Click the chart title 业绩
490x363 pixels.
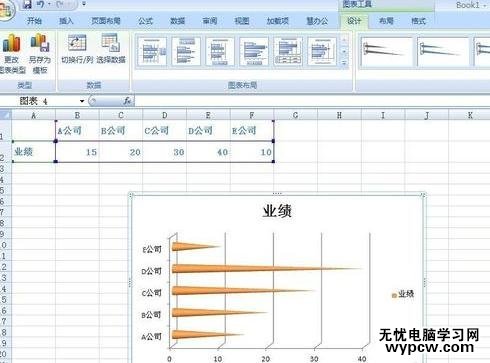coord(277,211)
